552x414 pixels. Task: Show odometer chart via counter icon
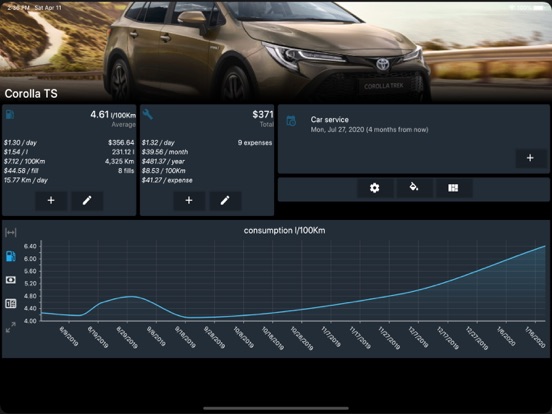coord(11,303)
